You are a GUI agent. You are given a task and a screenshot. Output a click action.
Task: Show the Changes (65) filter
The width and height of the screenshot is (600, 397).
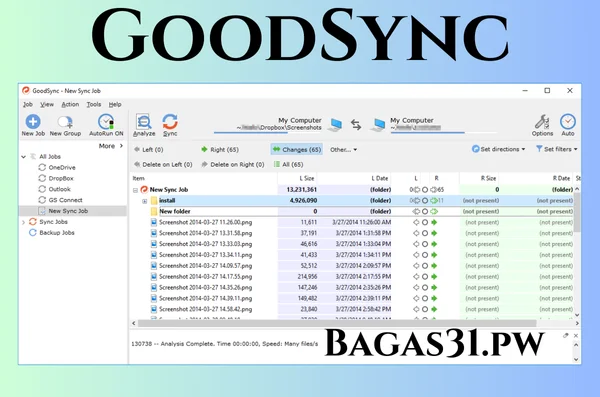pos(297,149)
